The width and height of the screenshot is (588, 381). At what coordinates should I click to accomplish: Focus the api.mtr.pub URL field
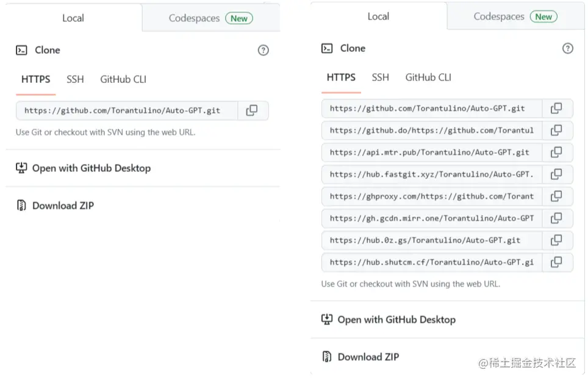pyautogui.click(x=432, y=152)
